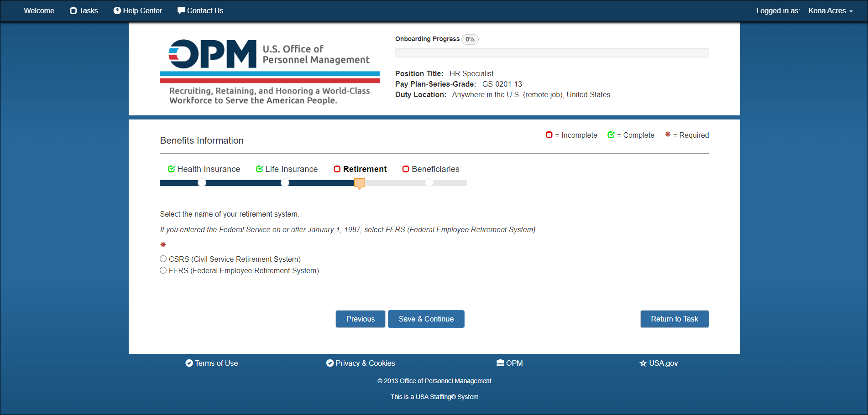Screen dimensions: 868x415
Task: Click the Terms of Use checkmark icon
Action: (189, 363)
